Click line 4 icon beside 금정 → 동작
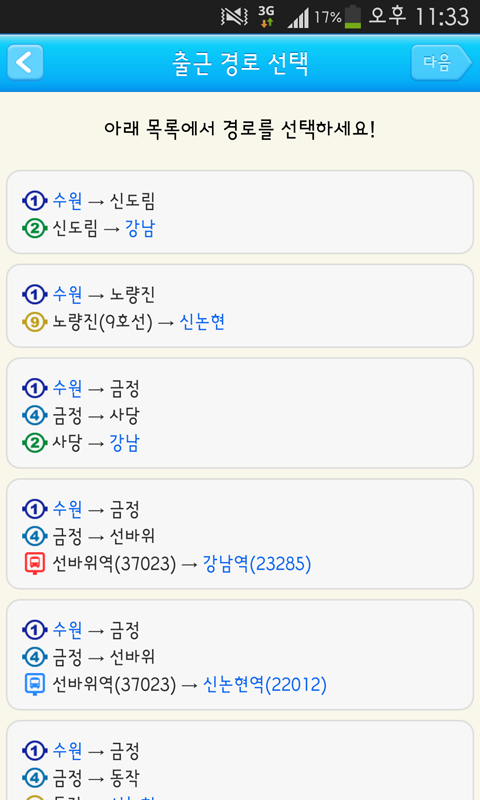Image resolution: width=480 pixels, height=800 pixels. tap(35, 778)
